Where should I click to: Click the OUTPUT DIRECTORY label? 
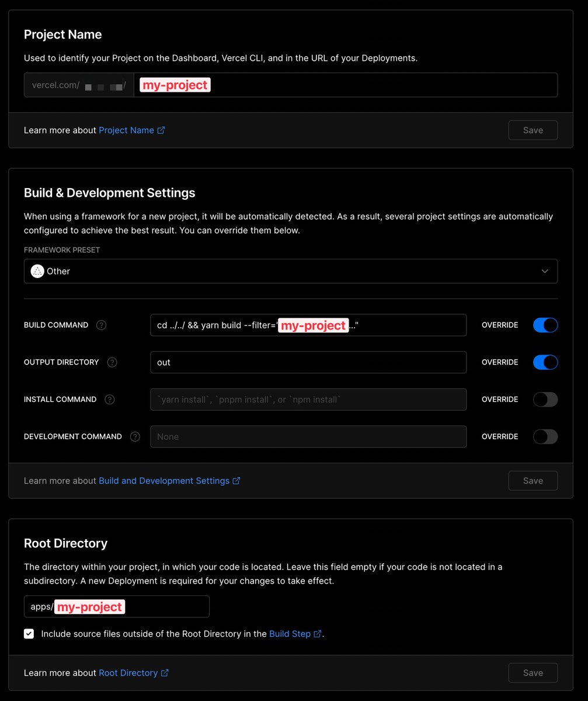(x=61, y=362)
